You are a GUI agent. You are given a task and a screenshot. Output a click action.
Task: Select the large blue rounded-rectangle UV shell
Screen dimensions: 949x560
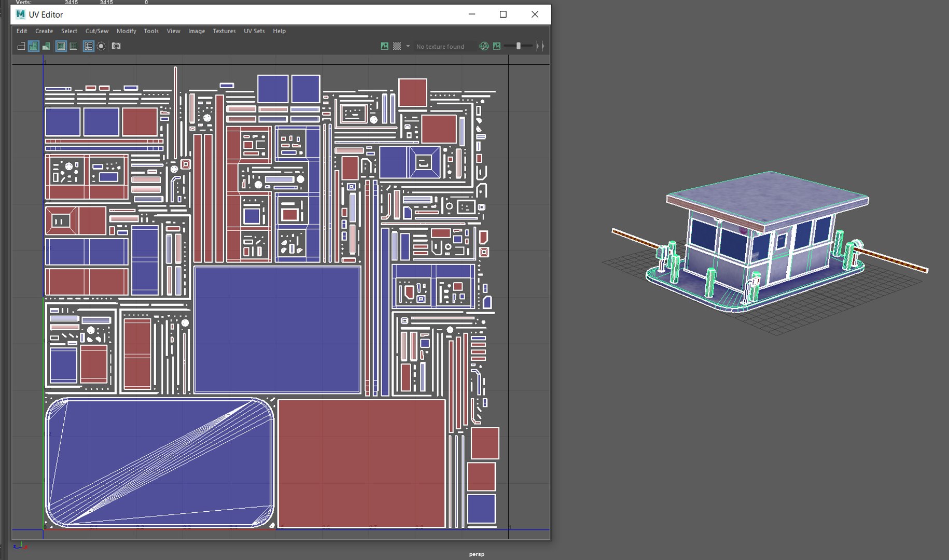(160, 463)
